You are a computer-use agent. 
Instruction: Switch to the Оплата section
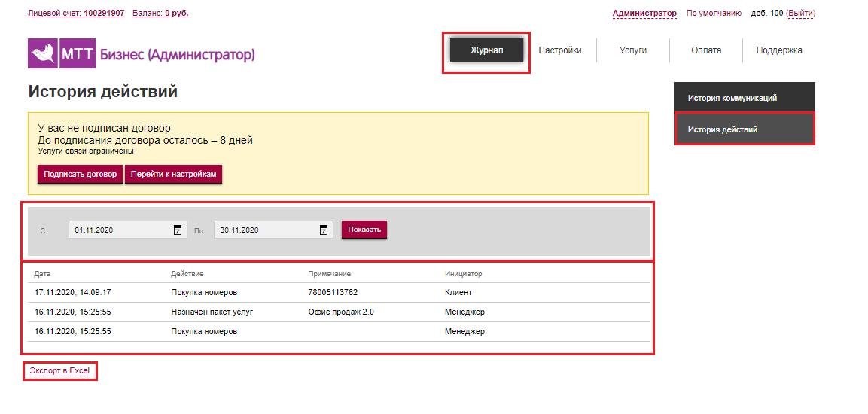[x=706, y=50]
